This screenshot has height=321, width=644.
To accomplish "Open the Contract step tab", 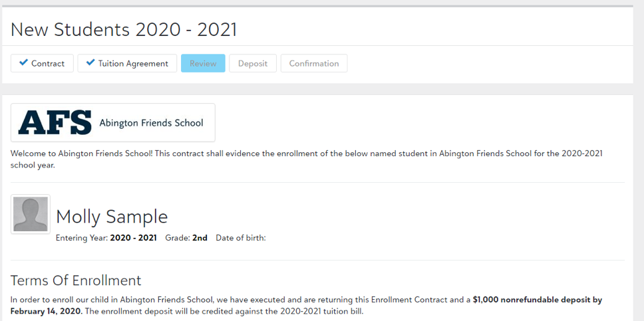I will tap(42, 63).
